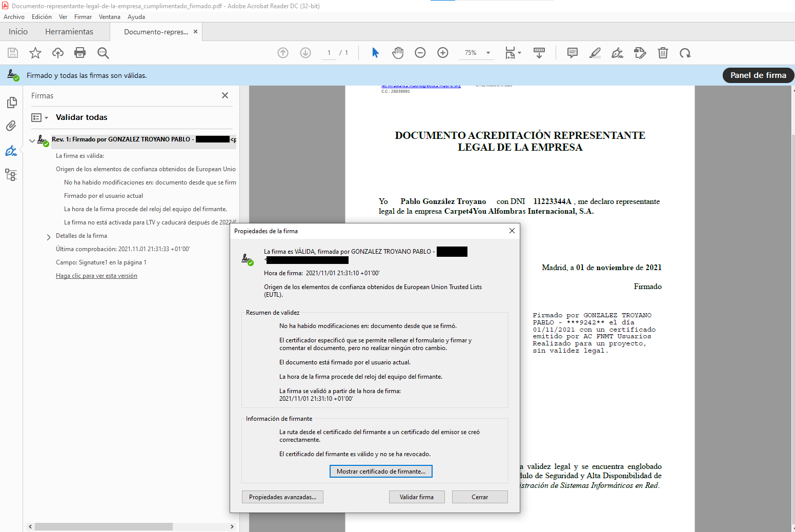Click the star bookmark icon

(35, 53)
